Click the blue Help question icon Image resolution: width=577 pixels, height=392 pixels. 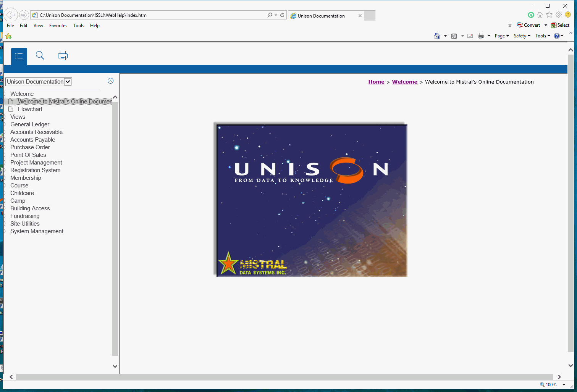(x=557, y=36)
